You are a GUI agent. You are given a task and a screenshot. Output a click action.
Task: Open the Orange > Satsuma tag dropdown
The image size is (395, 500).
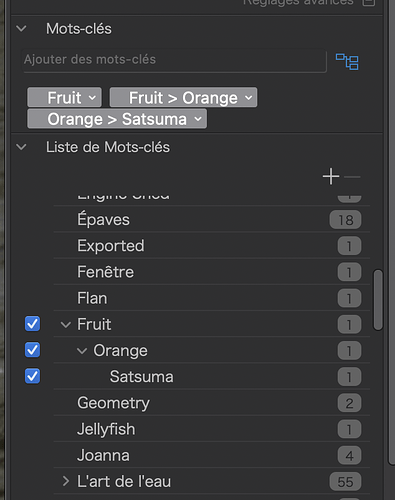(198, 119)
